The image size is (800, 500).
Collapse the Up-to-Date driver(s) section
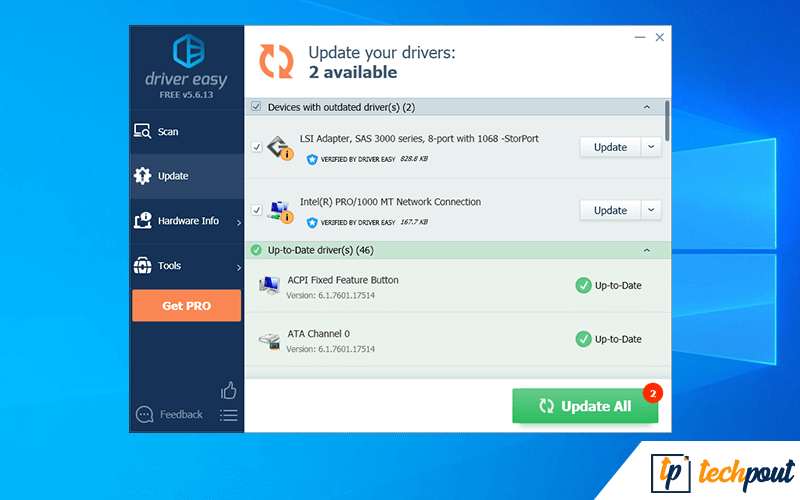click(647, 250)
